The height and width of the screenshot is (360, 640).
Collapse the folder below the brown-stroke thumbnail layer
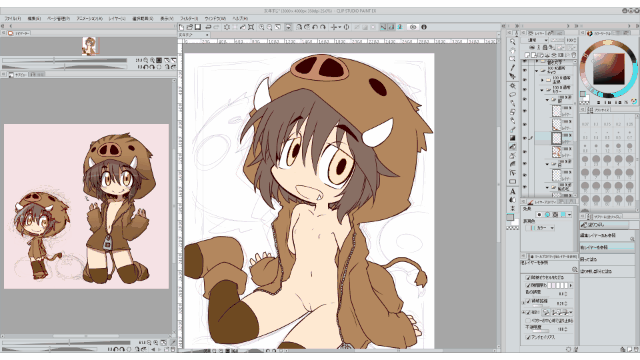pyautogui.click(x=547, y=164)
